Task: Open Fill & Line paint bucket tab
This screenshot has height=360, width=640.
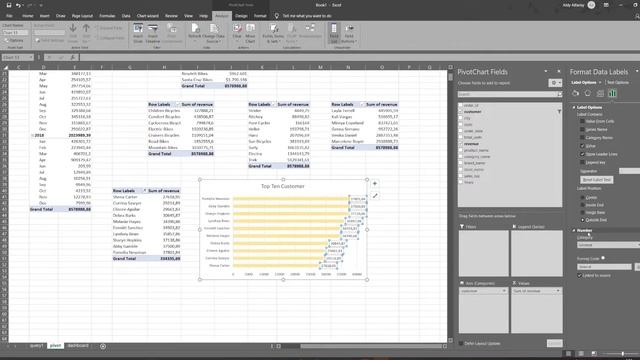Action: point(576,93)
